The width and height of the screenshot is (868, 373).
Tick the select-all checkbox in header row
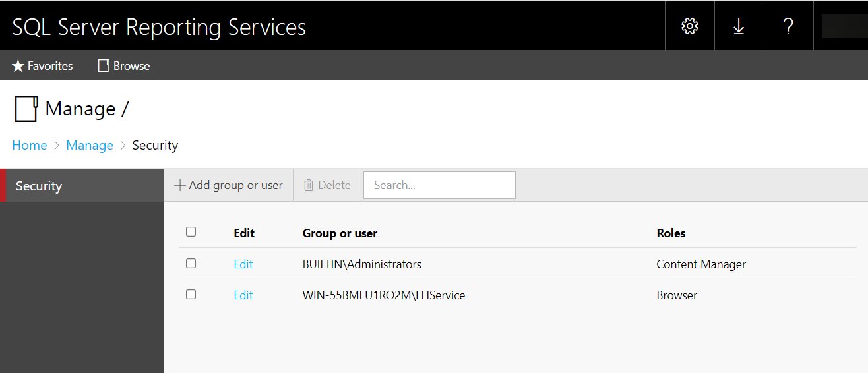pyautogui.click(x=191, y=232)
